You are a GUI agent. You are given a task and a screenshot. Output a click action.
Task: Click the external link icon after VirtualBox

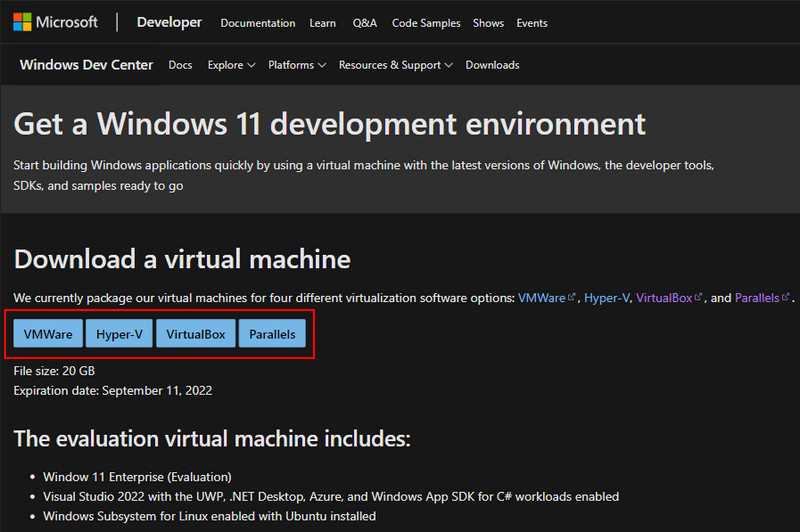[x=698, y=296]
